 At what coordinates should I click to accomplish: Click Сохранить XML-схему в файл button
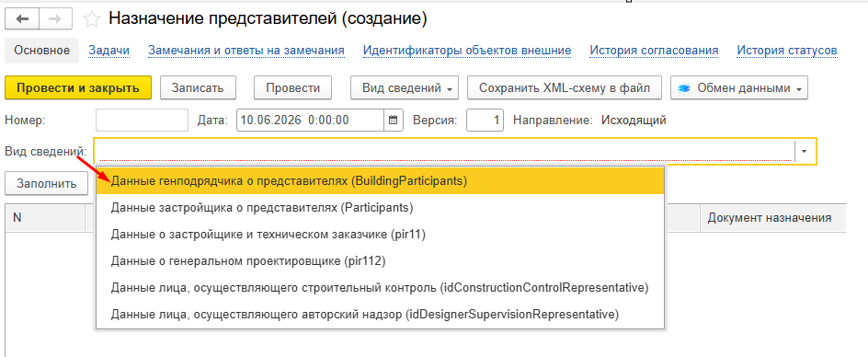click(x=565, y=88)
